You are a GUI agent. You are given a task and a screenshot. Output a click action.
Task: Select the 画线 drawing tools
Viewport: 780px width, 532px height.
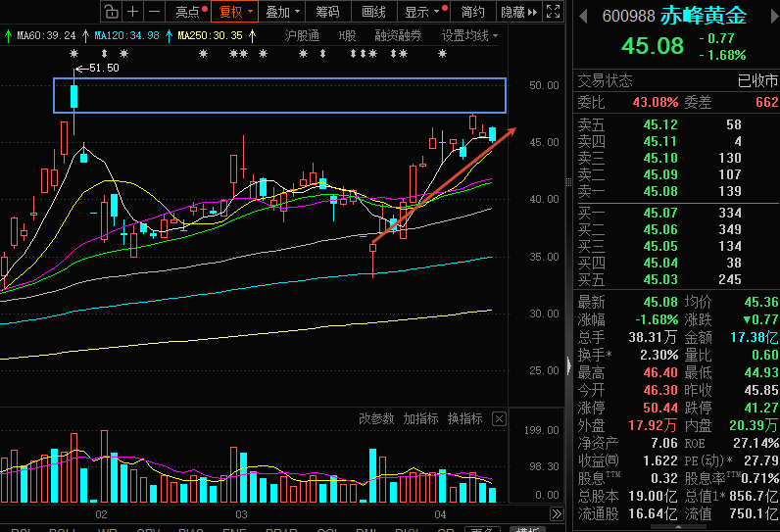tap(374, 12)
